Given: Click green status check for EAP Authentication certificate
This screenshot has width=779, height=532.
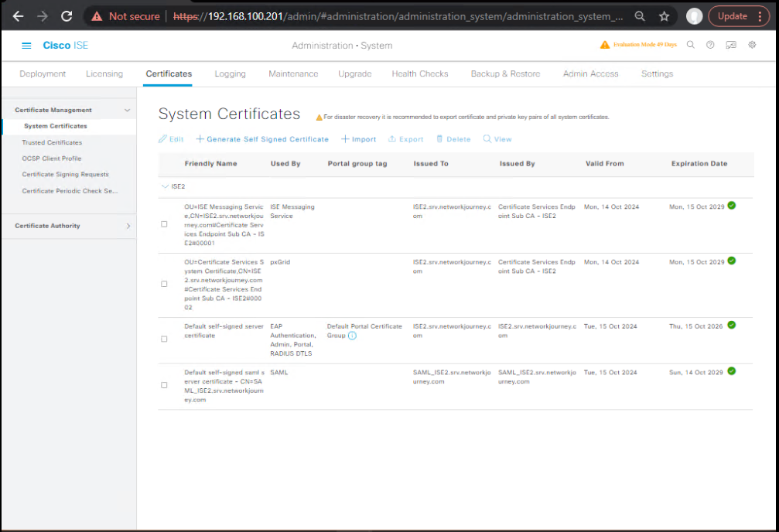Looking at the screenshot, I should click(x=732, y=325).
